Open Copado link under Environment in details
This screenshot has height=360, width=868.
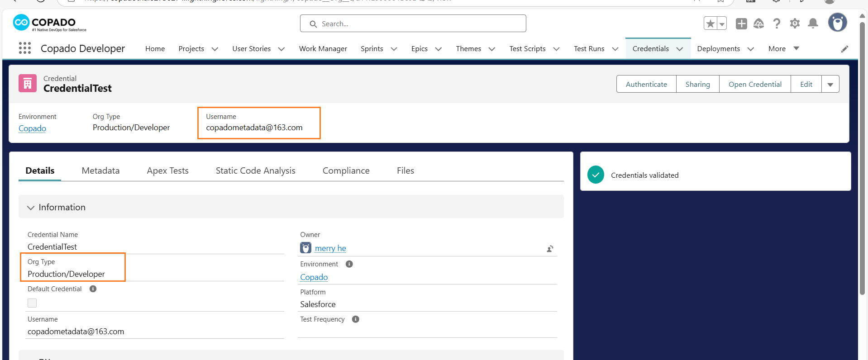[314, 277]
